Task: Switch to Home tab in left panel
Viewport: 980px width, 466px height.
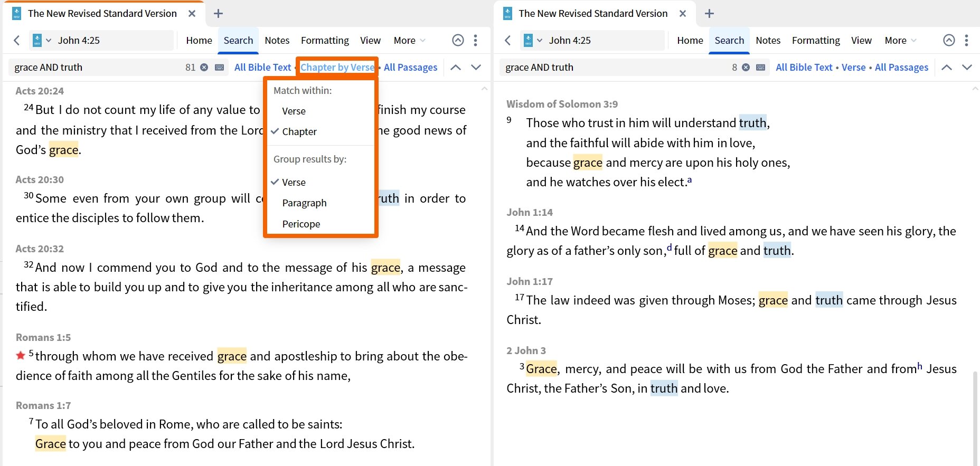Action: (199, 40)
